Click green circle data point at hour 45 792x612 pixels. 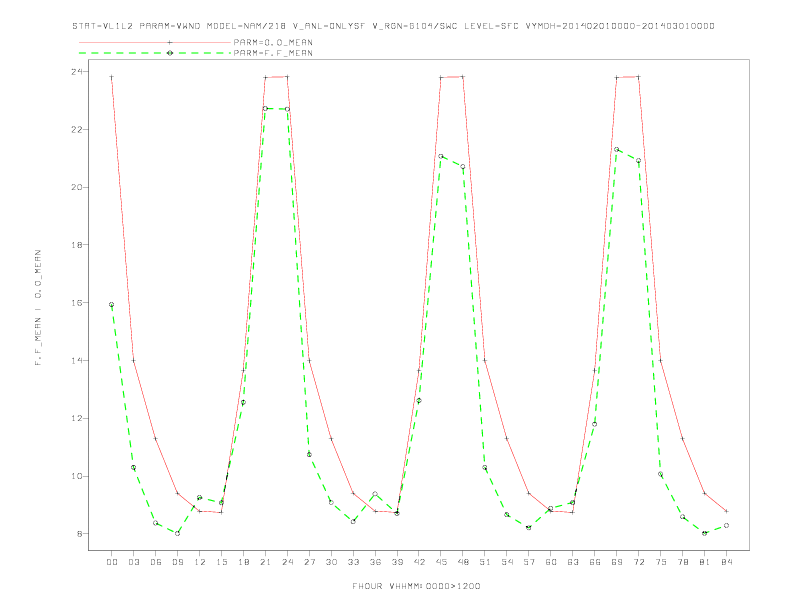click(x=441, y=157)
